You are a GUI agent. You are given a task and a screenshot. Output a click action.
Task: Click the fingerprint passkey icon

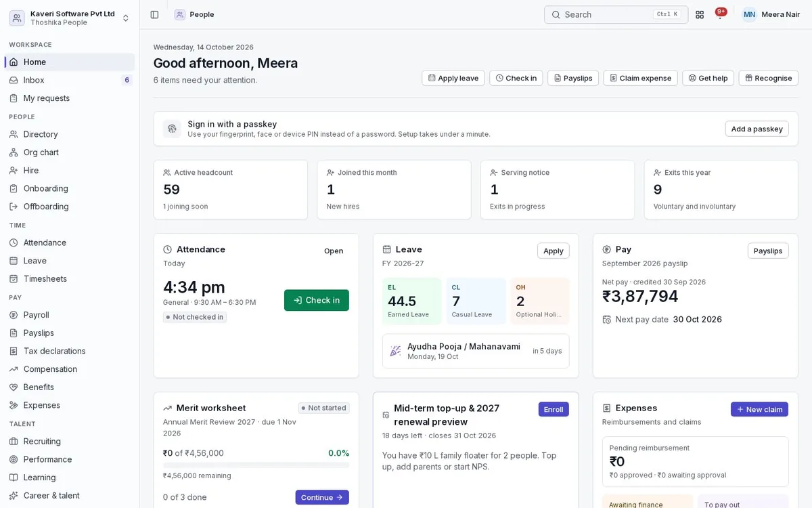[x=172, y=129]
